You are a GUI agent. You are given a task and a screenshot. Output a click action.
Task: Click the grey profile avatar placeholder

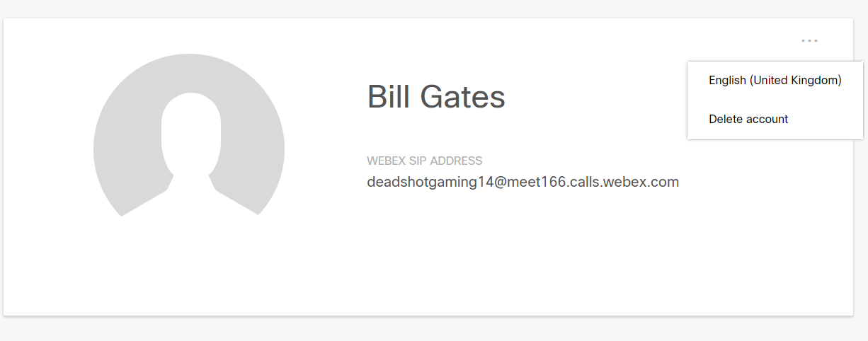click(189, 135)
